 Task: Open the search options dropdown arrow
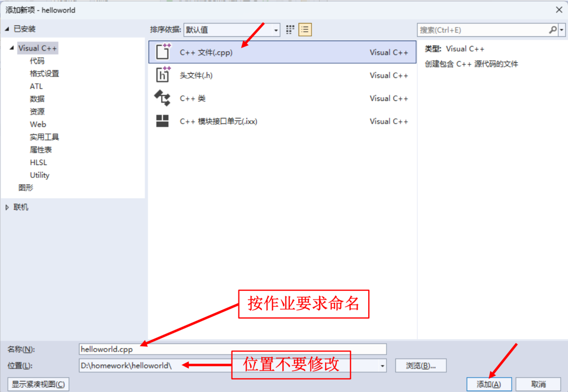point(562,30)
